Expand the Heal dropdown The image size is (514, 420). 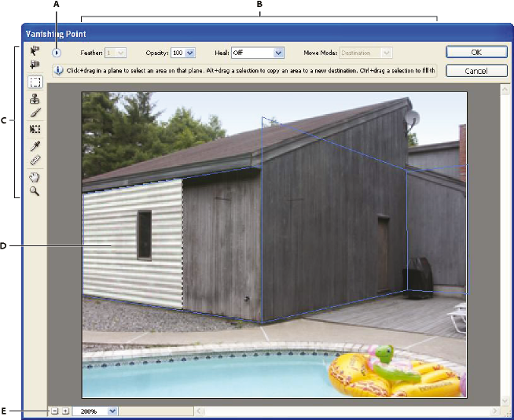278,53
